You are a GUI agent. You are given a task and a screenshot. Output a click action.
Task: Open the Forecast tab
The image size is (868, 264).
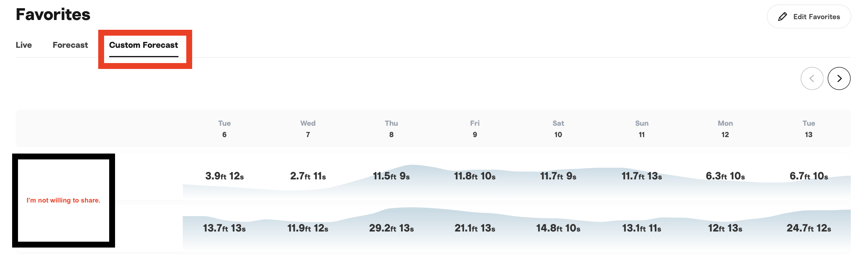tap(70, 45)
